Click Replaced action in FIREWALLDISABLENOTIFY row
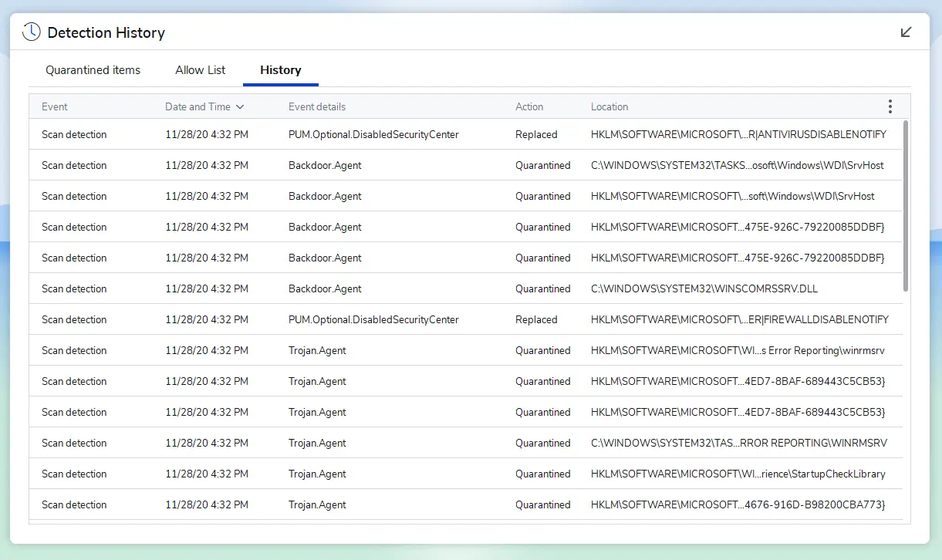 [536, 319]
